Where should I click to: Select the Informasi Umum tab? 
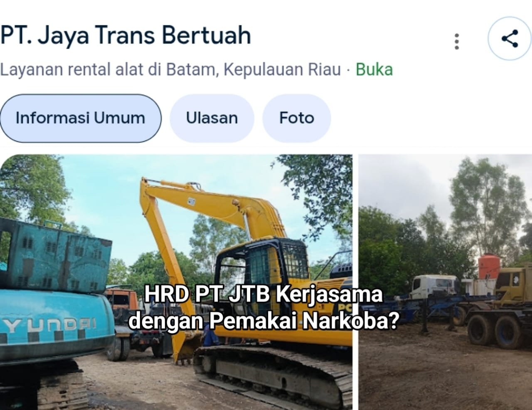[x=81, y=118]
